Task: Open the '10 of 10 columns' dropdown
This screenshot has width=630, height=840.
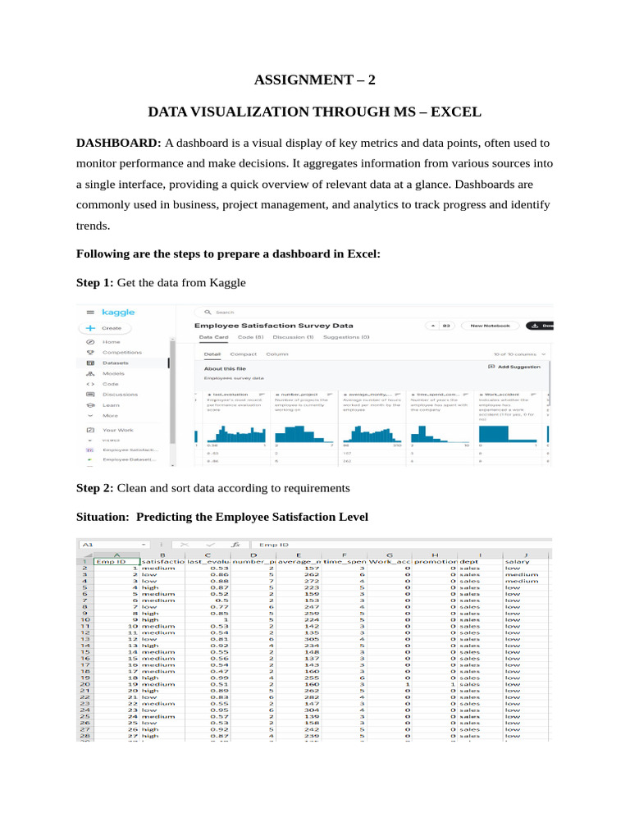Action: click(x=519, y=354)
